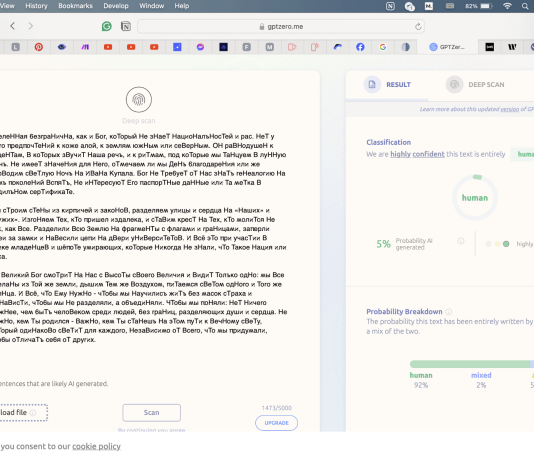
Task: Click the green human probability bar
Action: pos(470,364)
